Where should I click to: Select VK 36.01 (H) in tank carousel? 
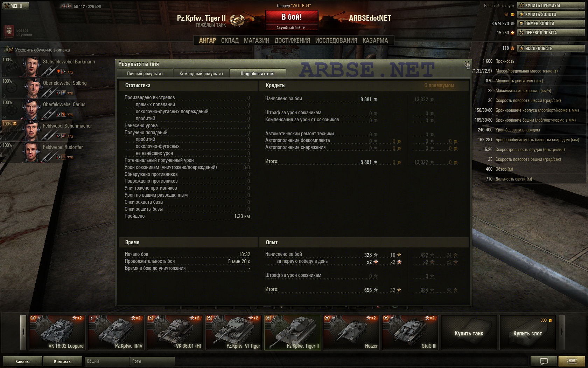[x=175, y=332]
